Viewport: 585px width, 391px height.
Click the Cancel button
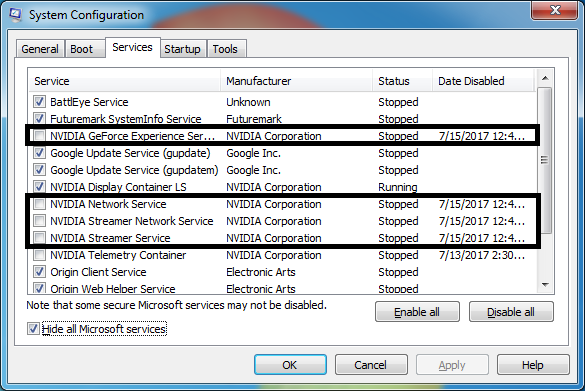click(371, 365)
